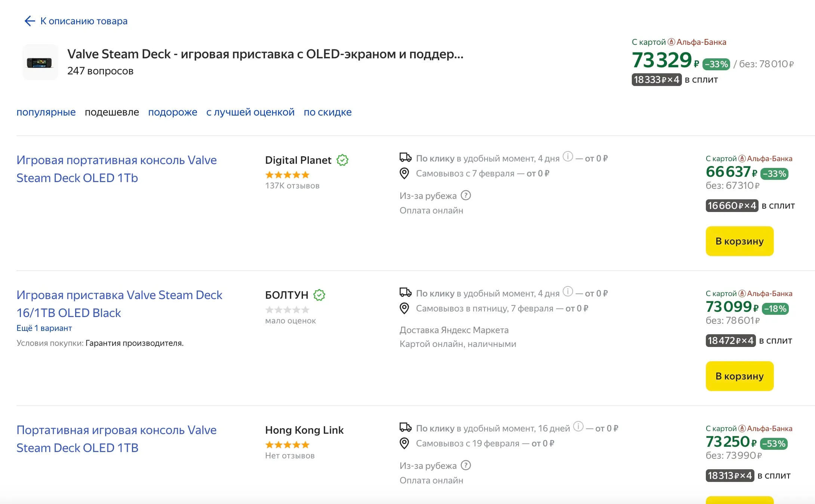Click the Steam Deck product thumbnail
Image resolution: width=815 pixels, height=504 pixels.
point(40,62)
